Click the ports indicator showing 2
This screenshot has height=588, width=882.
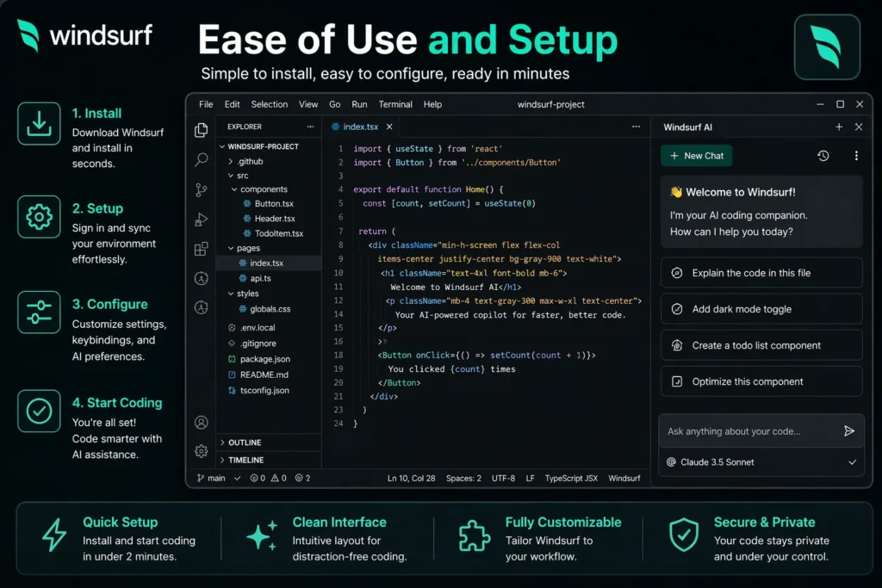point(302,479)
